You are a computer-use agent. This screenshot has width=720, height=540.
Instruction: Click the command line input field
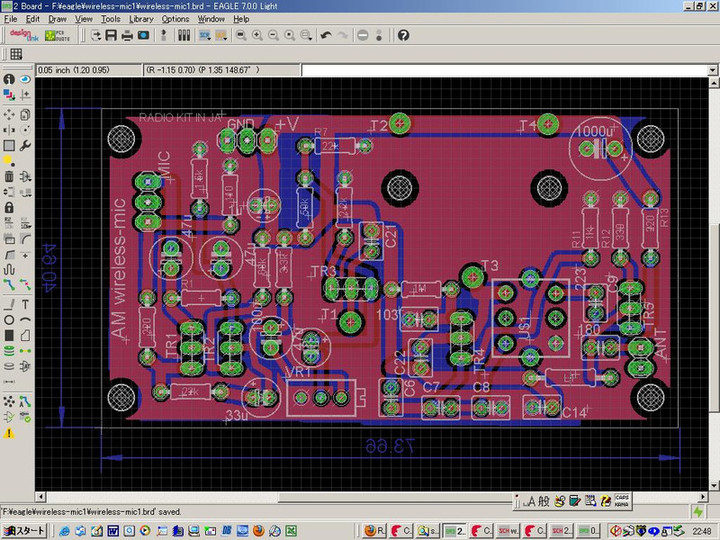pos(500,71)
